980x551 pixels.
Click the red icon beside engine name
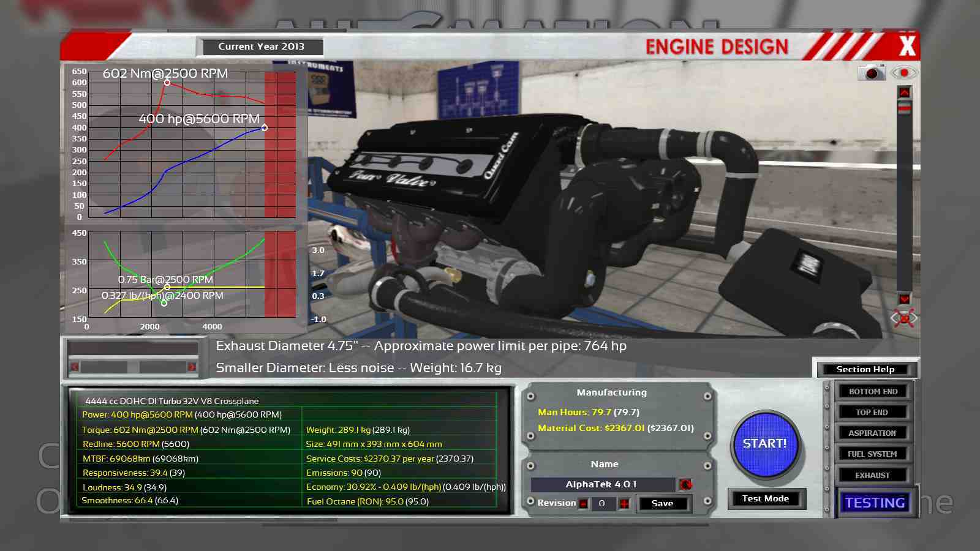tap(685, 485)
